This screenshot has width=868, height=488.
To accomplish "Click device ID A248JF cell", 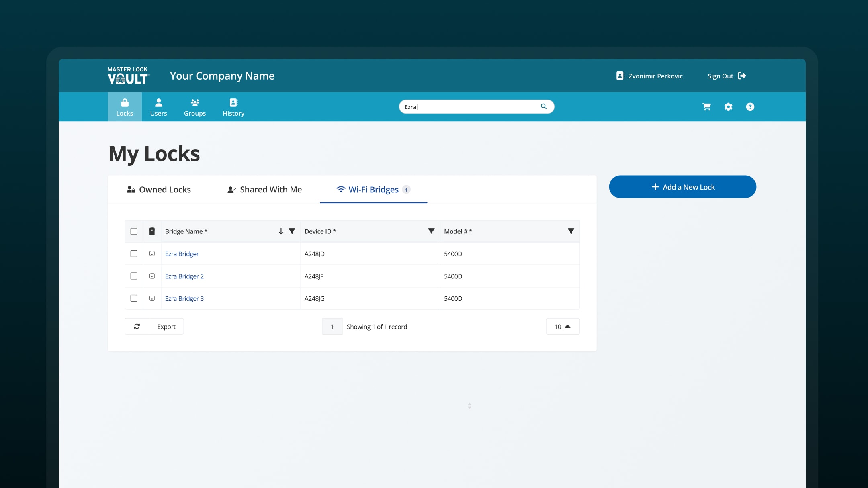I will (x=370, y=276).
